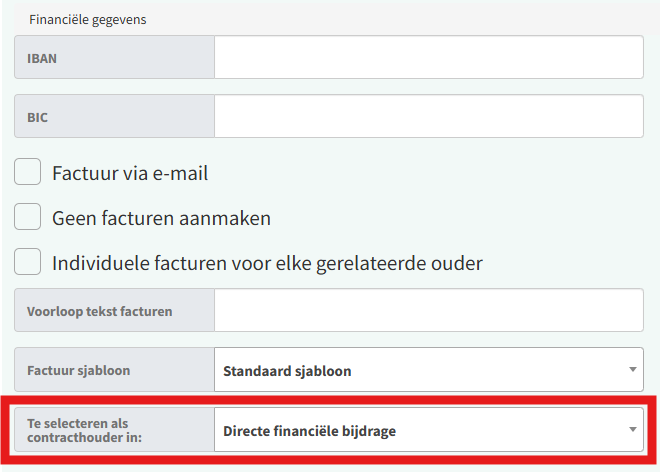Image resolution: width=660 pixels, height=472 pixels.
Task: Click the Factuur via e-mail label text
Action: coord(130,173)
